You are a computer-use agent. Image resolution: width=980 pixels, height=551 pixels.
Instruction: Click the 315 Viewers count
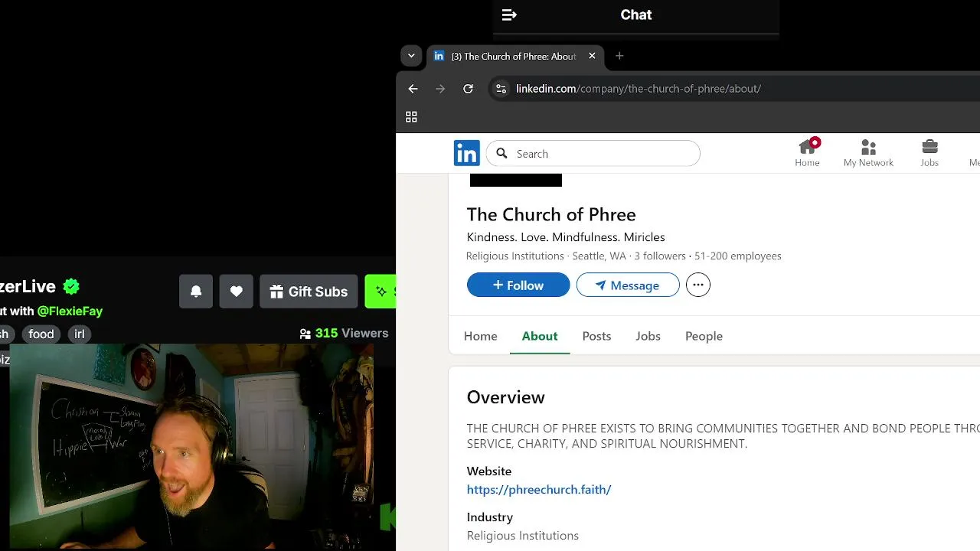tap(344, 333)
